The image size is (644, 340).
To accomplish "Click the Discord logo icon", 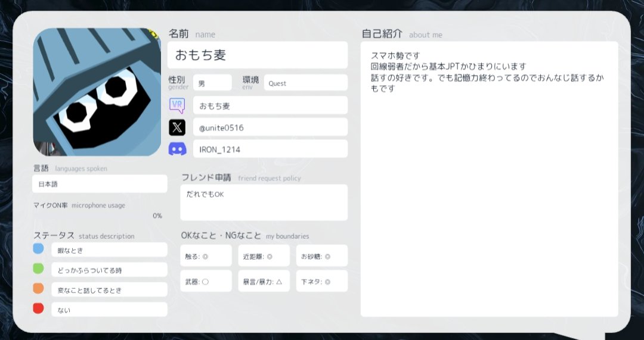I will click(177, 149).
